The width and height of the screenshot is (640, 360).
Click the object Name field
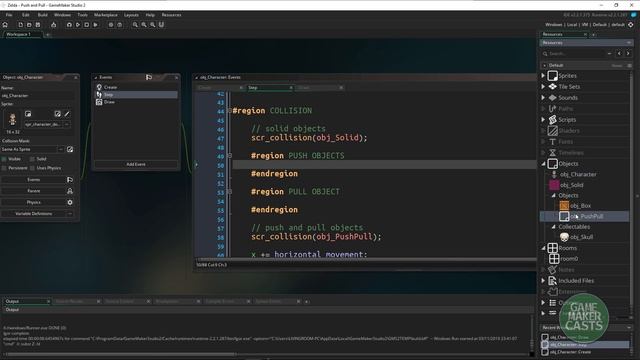37,96
